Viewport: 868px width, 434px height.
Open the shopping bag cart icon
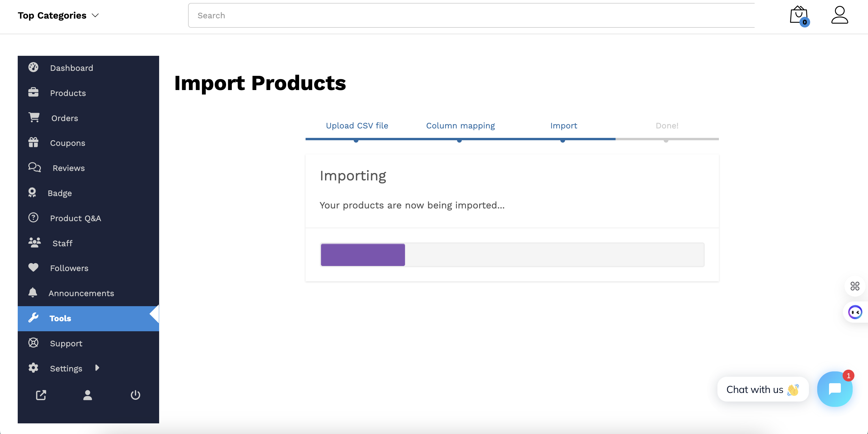tap(799, 15)
